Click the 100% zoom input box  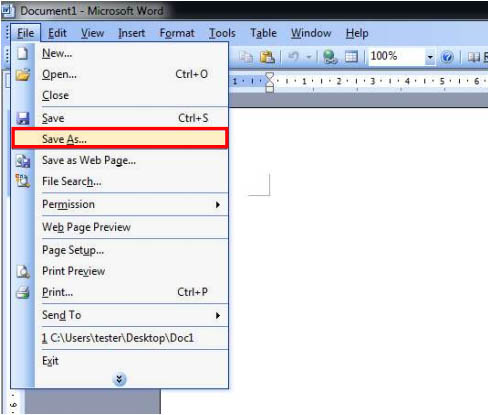coord(397,56)
